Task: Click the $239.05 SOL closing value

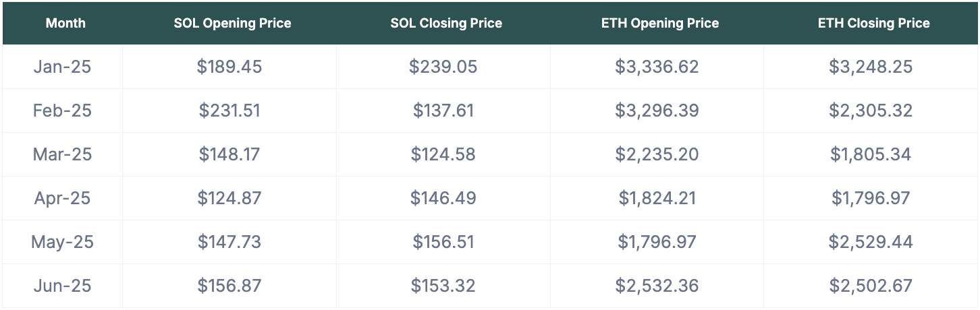Action: [x=443, y=67]
